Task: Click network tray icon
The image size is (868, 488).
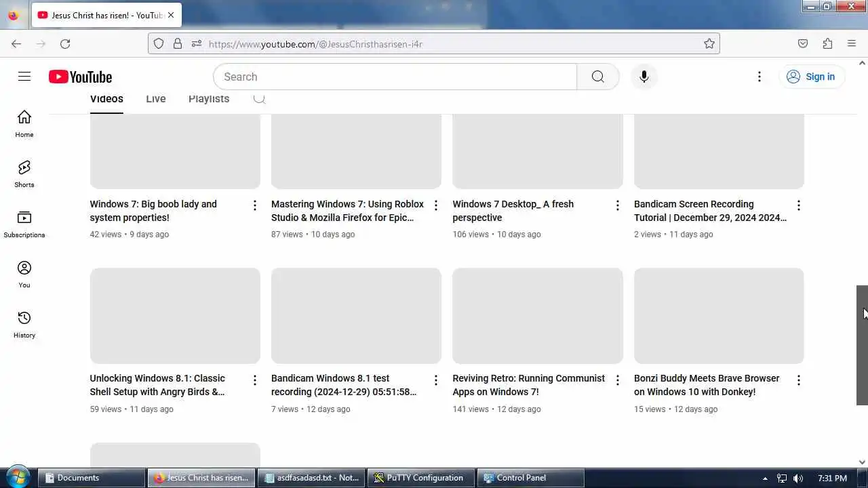Action: coord(782,478)
